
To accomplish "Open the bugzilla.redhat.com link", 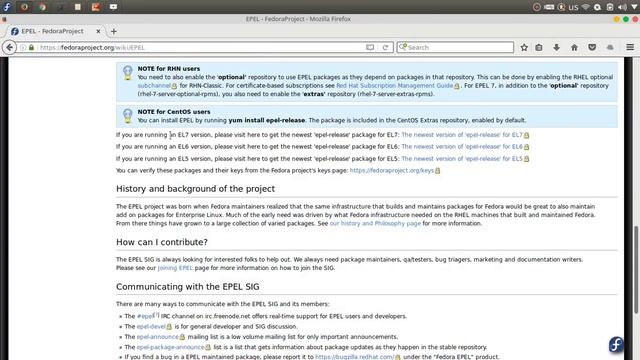I will 354,357.
